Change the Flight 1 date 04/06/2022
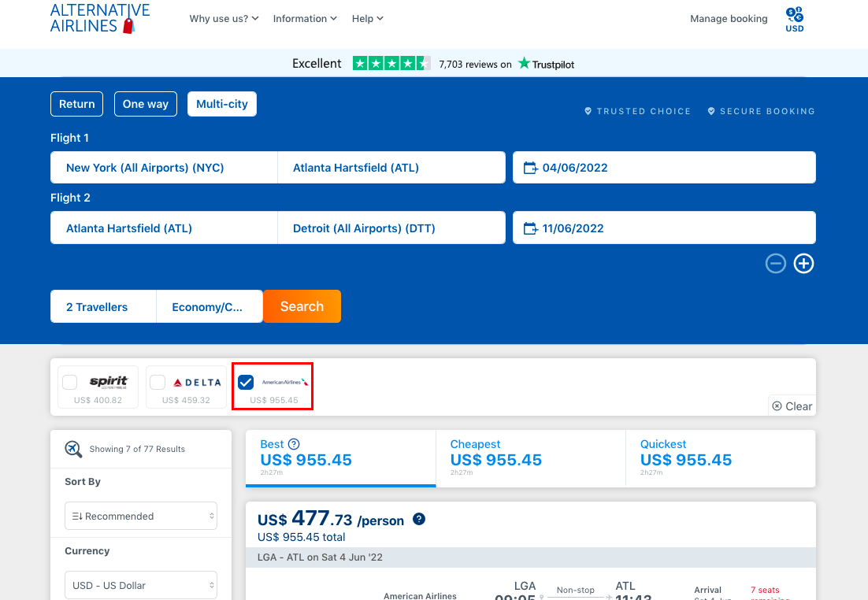Viewport: 868px width, 600px height. pos(664,168)
